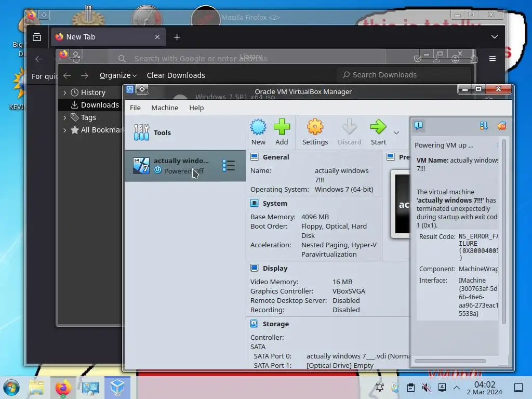Click the Storage section disk icon
Screen dimensions: 532x399
pyautogui.click(x=254, y=324)
